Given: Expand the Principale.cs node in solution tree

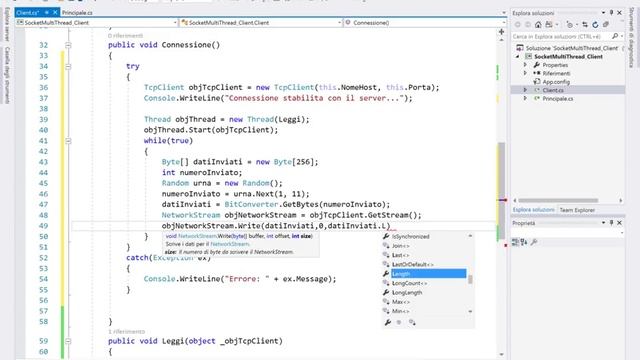Looking at the screenshot, I should coord(526,98).
